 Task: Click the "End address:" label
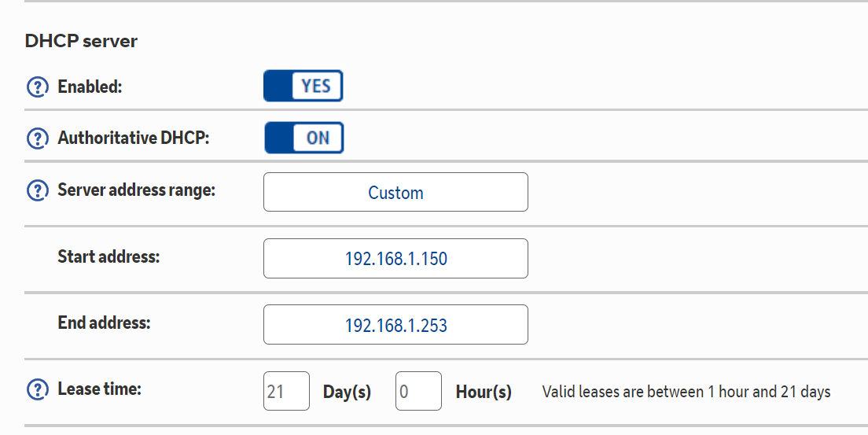click(104, 323)
